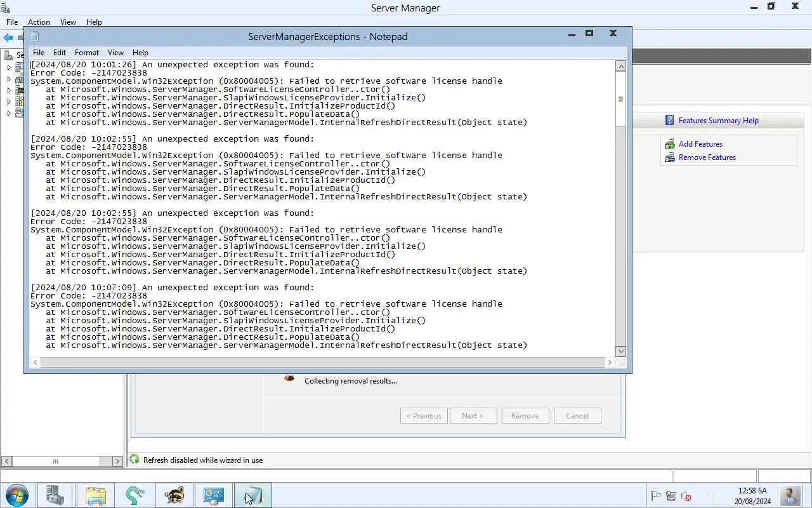Click tree pane horizontal scroll right arrow
The width and height of the screenshot is (812, 508).
pyautogui.click(x=118, y=462)
